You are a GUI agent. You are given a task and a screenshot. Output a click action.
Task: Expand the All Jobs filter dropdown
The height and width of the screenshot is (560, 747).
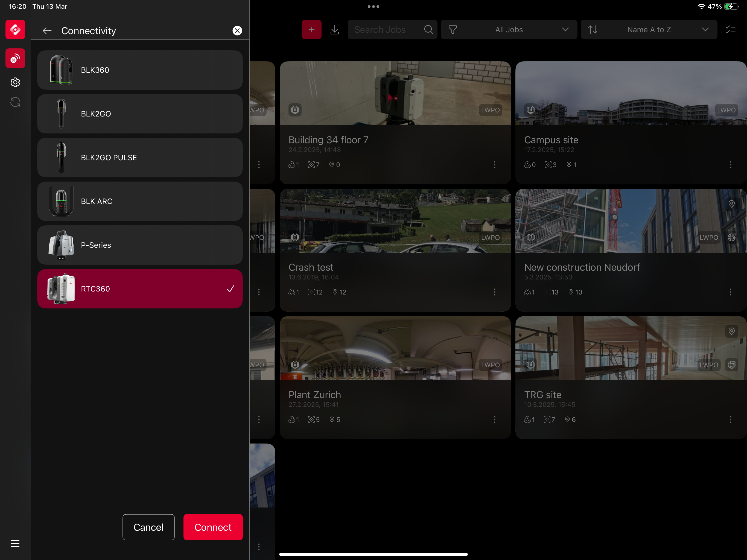pyautogui.click(x=509, y=30)
